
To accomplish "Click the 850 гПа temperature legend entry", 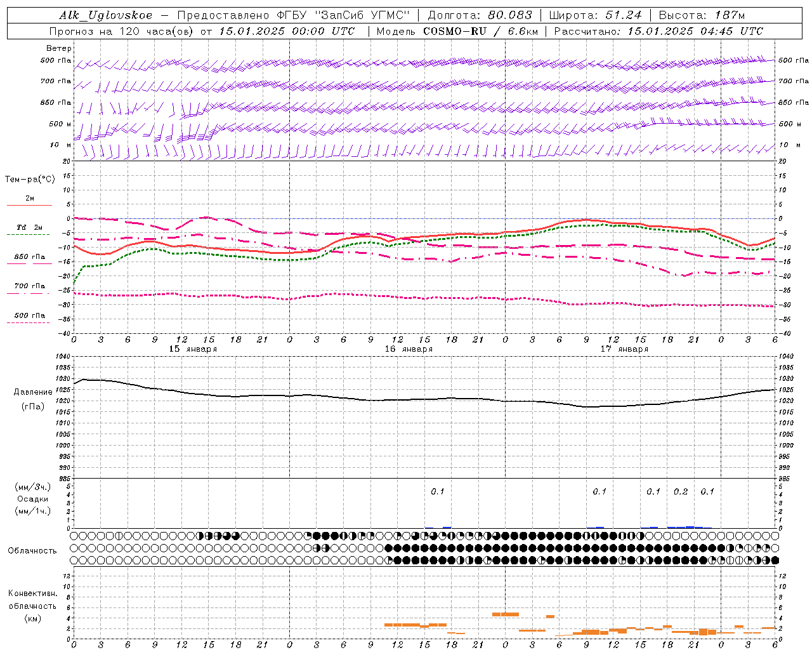I will 29,257.
